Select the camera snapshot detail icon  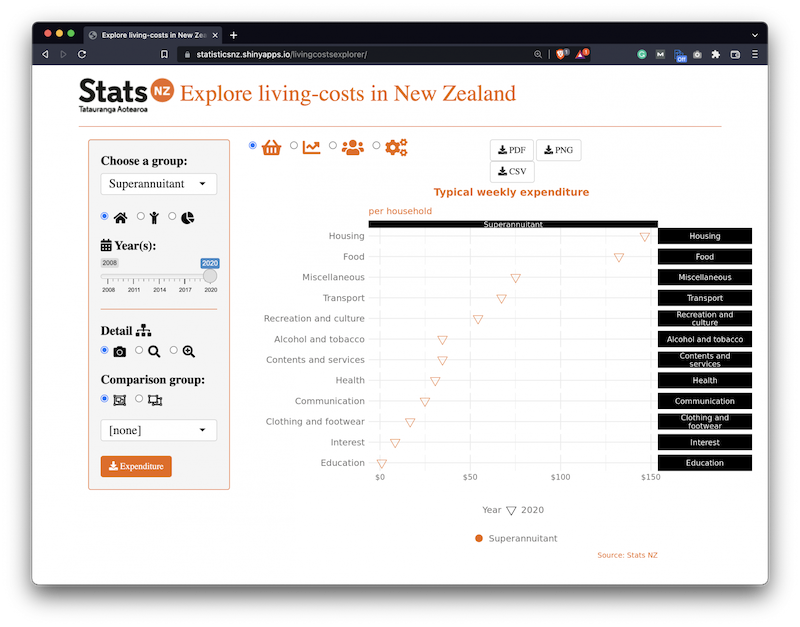pyautogui.click(x=120, y=352)
